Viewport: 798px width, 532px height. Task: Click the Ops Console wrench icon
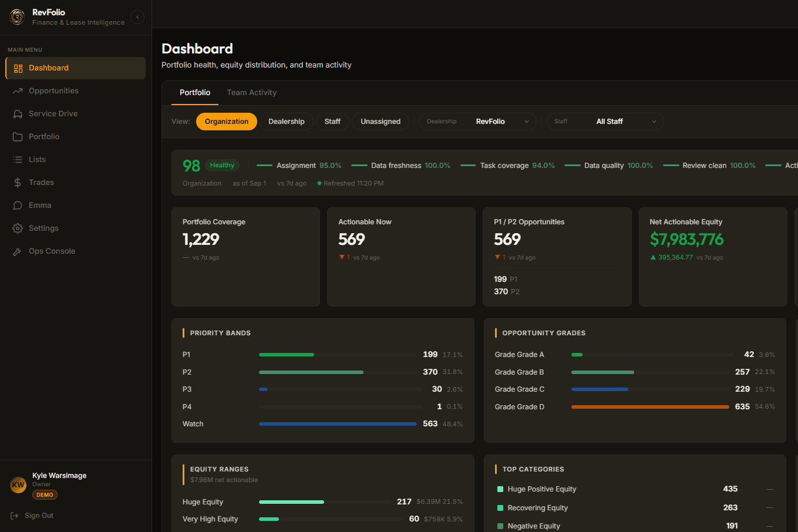tap(18, 251)
